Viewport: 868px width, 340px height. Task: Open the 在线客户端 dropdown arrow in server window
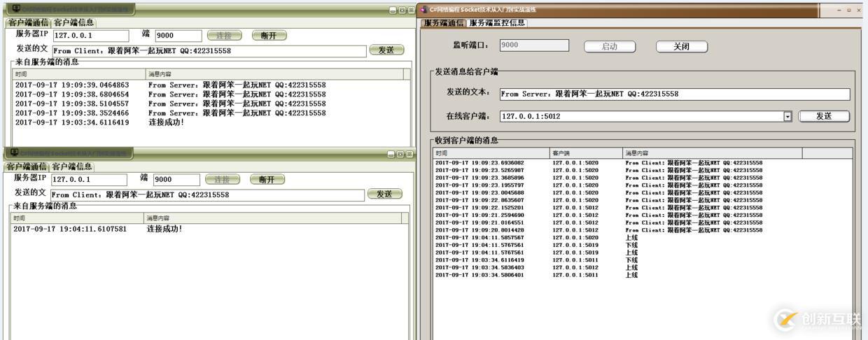pos(787,117)
